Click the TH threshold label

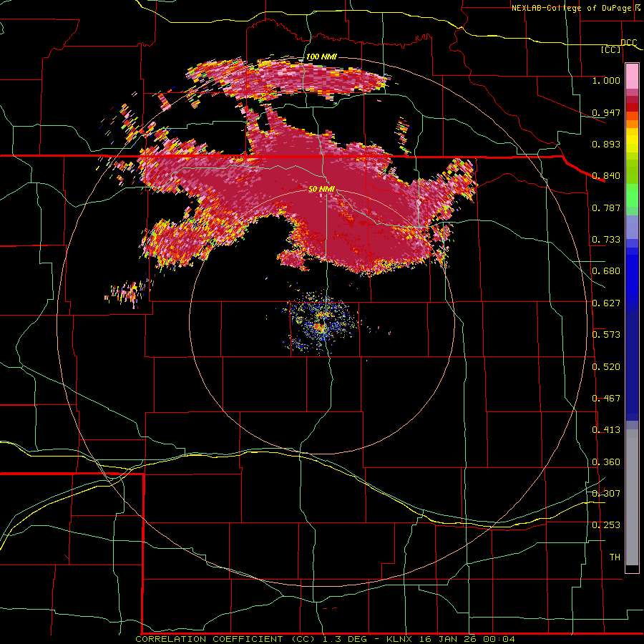[615, 557]
